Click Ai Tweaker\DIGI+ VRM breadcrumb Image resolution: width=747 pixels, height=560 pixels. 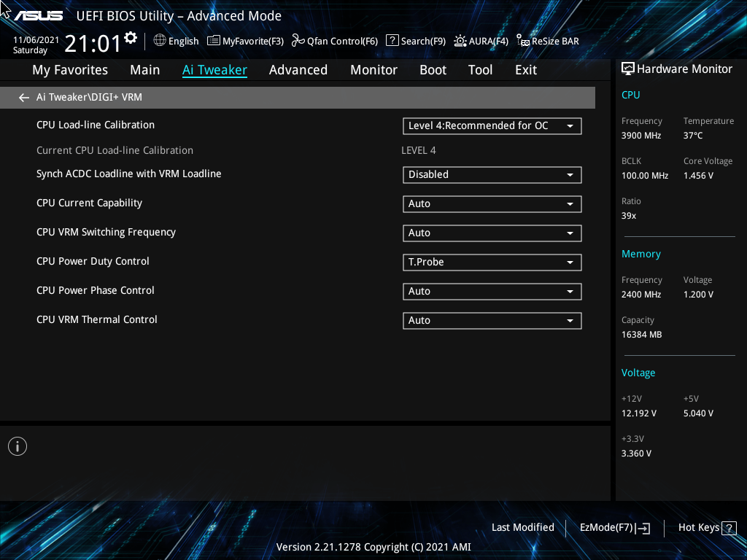[89, 97]
